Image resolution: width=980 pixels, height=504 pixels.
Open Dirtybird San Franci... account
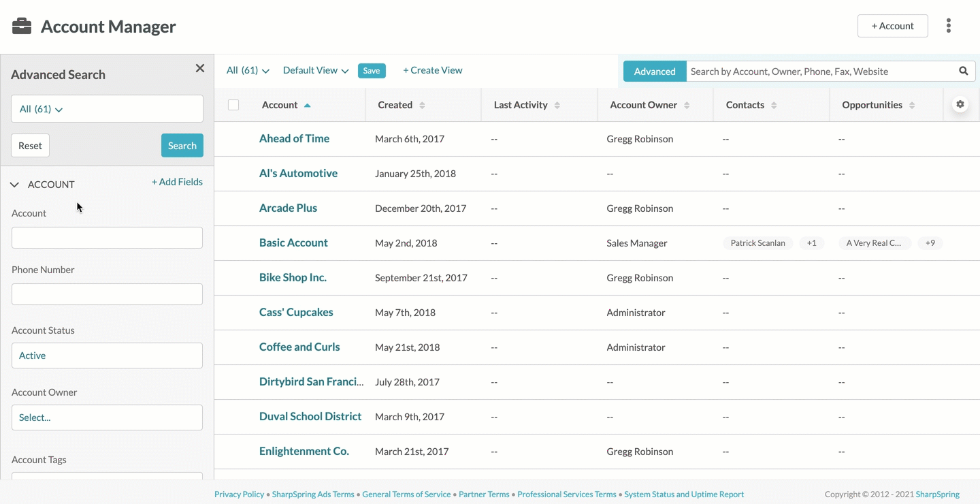(x=311, y=381)
